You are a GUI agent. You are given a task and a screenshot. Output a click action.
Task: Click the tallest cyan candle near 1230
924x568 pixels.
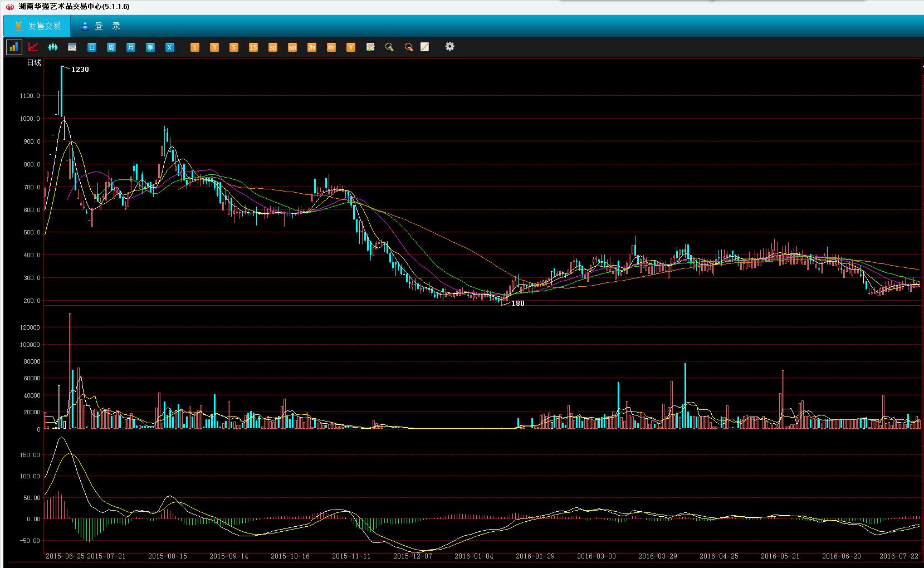point(61,91)
